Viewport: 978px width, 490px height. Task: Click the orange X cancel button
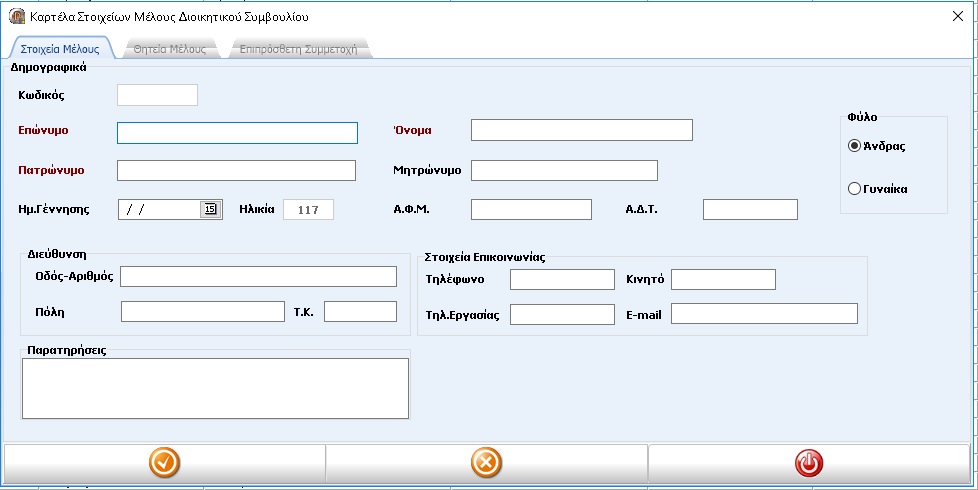(x=486, y=463)
